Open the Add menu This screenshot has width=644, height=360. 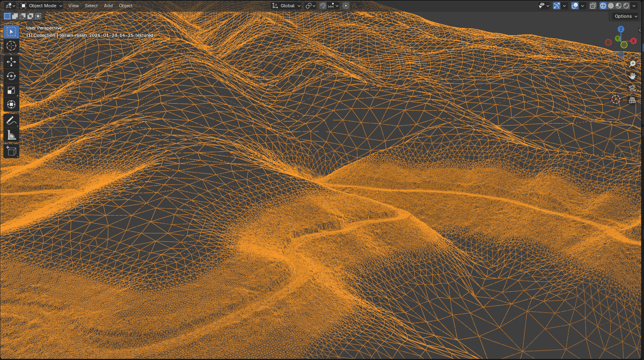(x=108, y=6)
